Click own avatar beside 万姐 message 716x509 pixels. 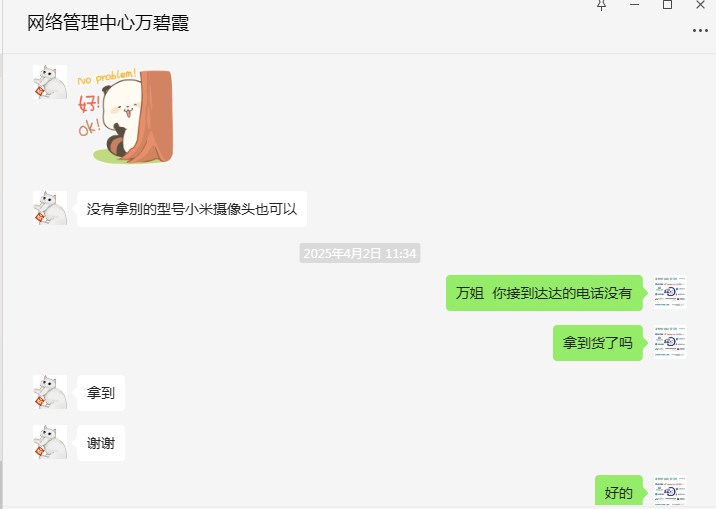(x=670, y=292)
